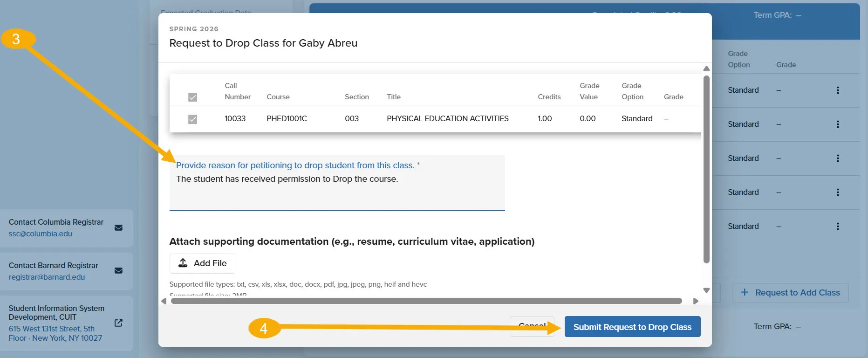Click ssc@columbia.edu email link
Screen dimensions: 868x358
[41, 234]
